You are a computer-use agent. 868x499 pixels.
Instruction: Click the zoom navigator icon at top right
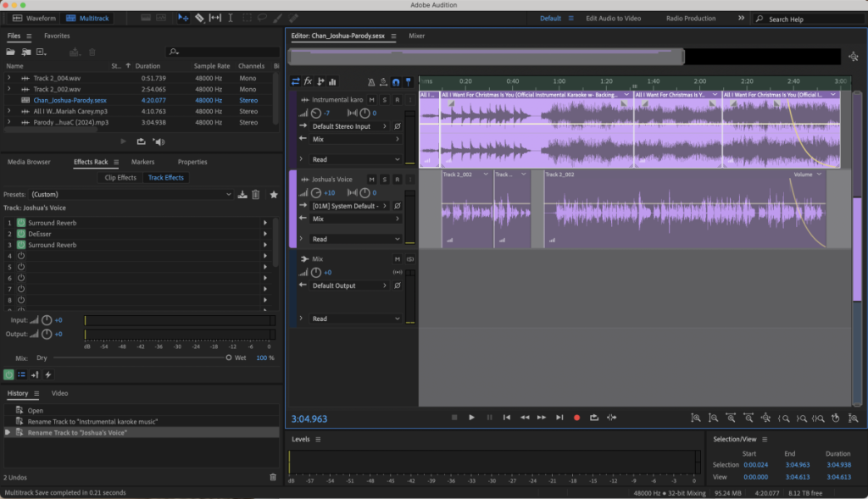click(x=853, y=57)
